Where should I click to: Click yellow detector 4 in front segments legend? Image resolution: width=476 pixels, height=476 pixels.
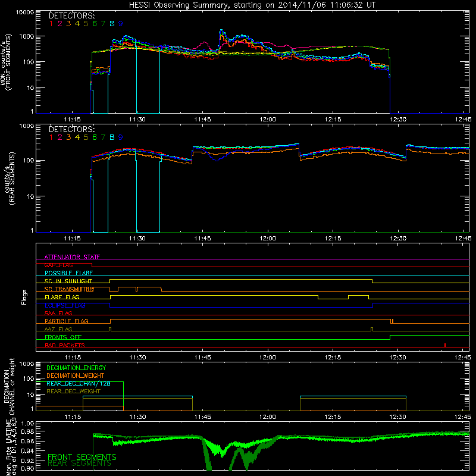pos(77,24)
